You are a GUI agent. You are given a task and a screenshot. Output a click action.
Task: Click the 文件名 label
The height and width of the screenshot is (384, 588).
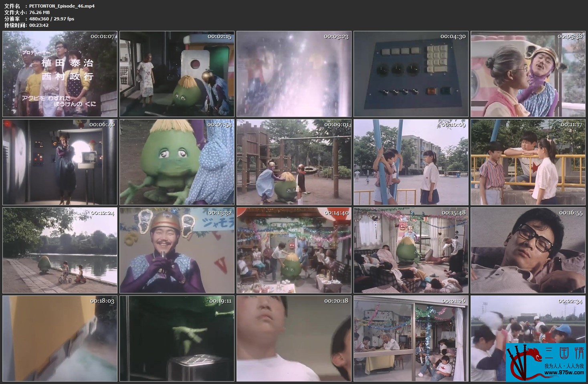pos(12,6)
